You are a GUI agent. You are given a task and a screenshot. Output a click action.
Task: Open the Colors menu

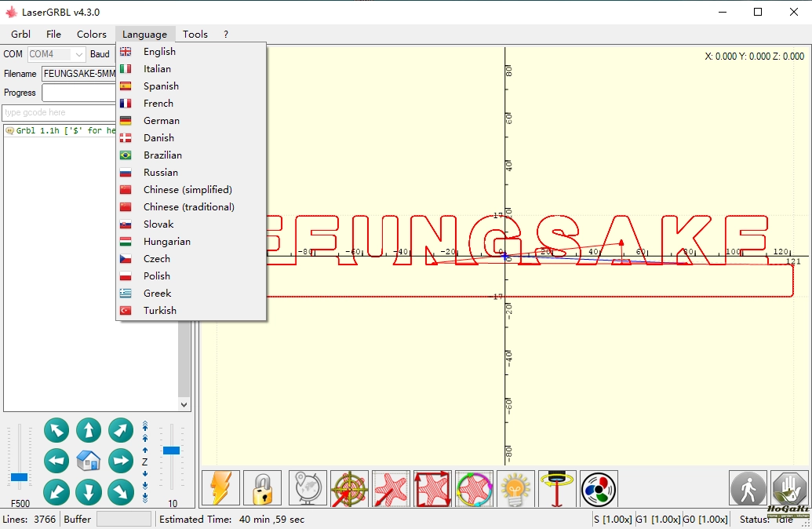coord(92,35)
